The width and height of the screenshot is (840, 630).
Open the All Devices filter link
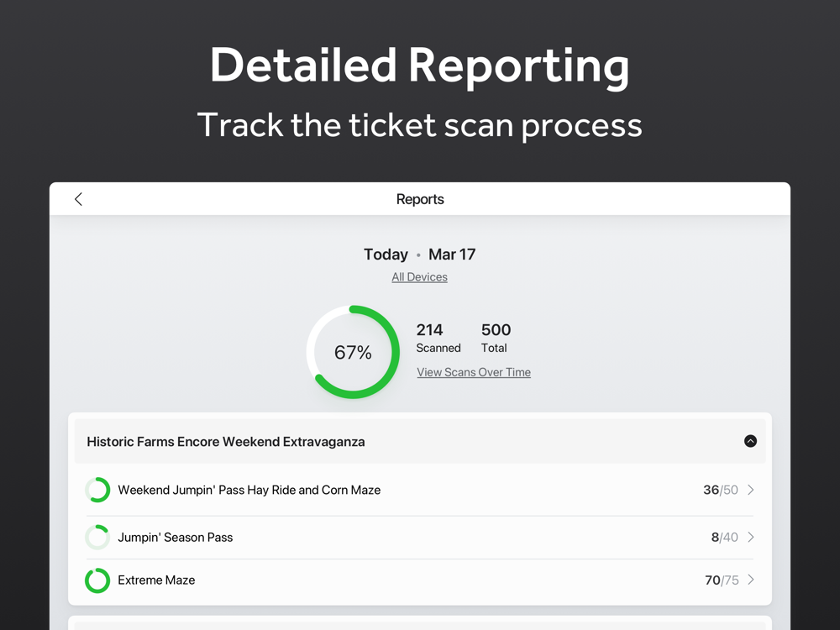tap(419, 277)
